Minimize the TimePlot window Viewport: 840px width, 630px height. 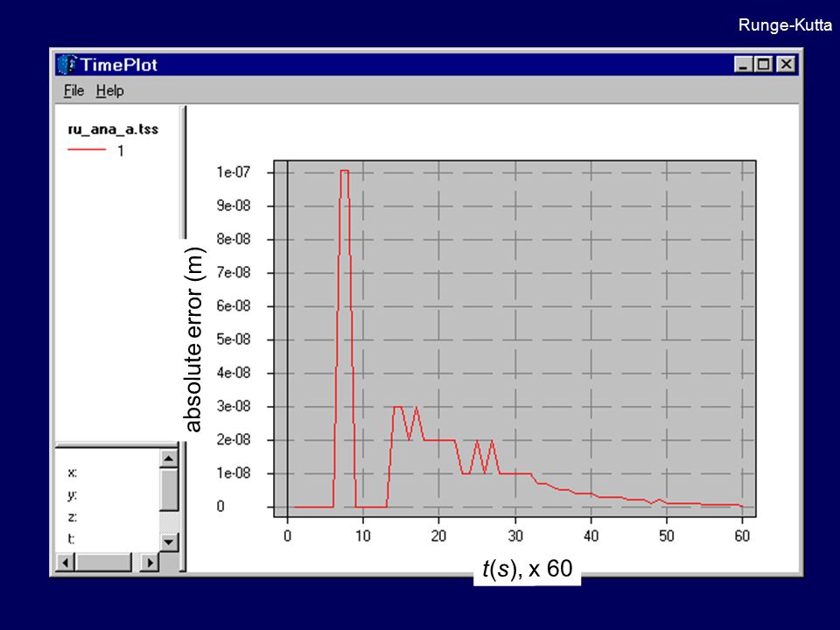pyautogui.click(x=743, y=64)
